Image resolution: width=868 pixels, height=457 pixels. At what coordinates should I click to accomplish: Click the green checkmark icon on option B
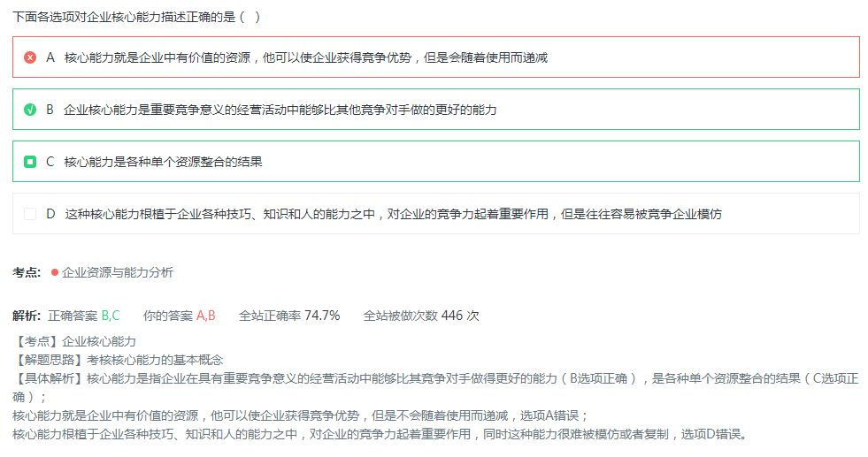[30, 110]
